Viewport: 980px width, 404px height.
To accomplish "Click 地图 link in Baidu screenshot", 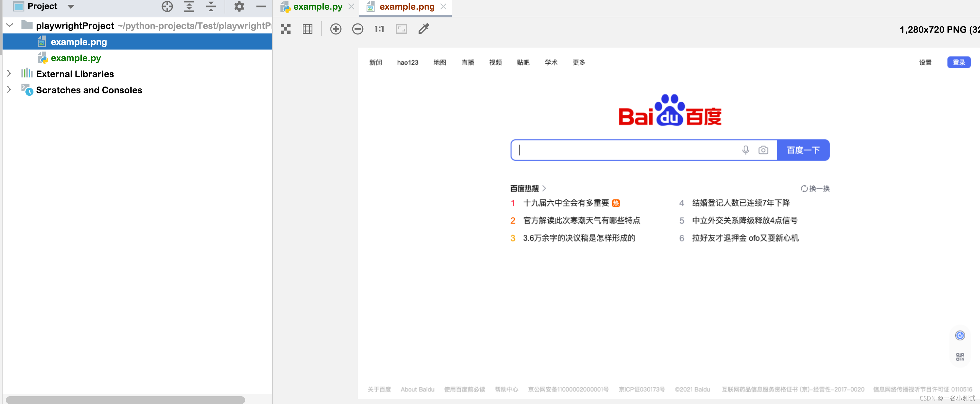I will click(x=440, y=62).
